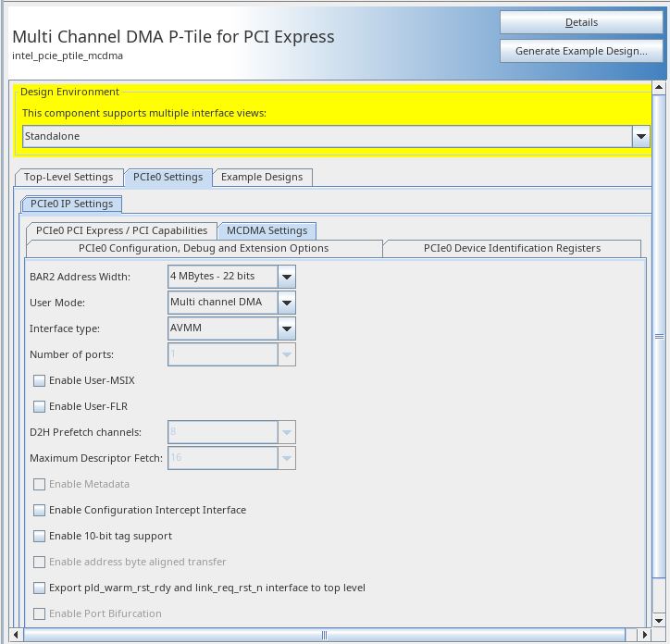
Task: Toggle Export pld_warm_rst_rdy interface checkbox
Action: click(40, 588)
